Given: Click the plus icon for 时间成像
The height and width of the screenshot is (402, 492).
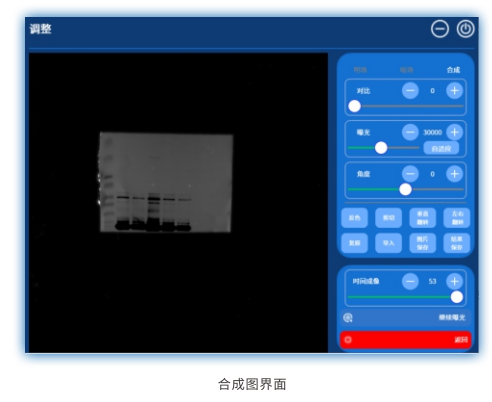Looking at the screenshot, I should click(x=454, y=281).
